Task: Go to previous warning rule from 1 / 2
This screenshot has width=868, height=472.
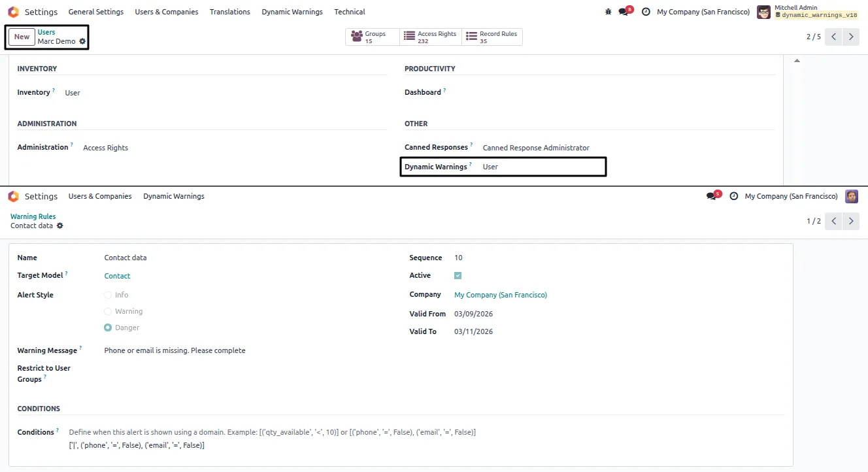Action: (x=833, y=221)
